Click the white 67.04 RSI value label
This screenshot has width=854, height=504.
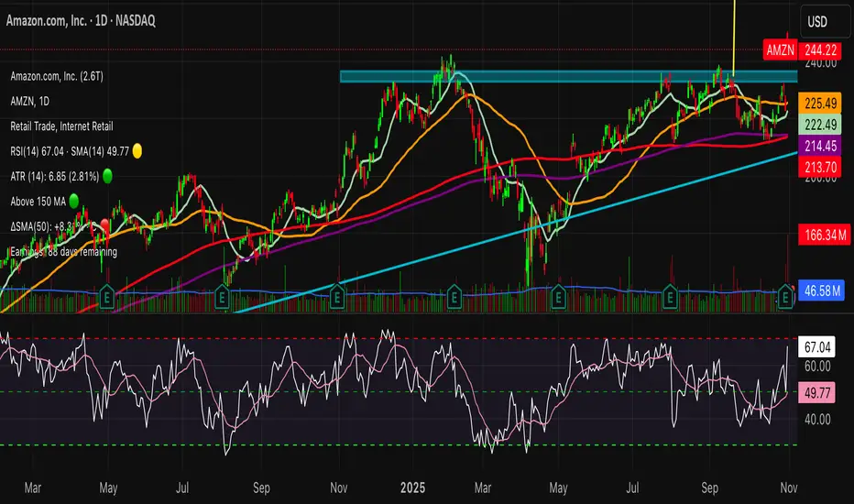[817, 347]
